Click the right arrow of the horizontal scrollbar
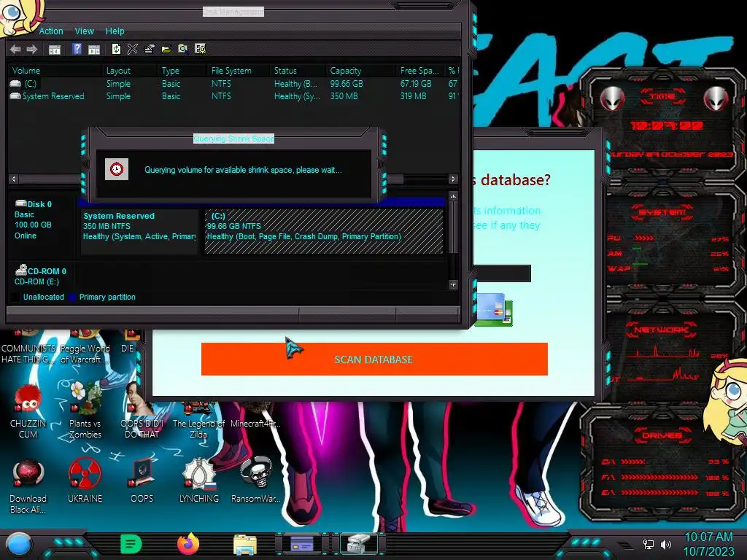The image size is (747, 560). (453, 179)
